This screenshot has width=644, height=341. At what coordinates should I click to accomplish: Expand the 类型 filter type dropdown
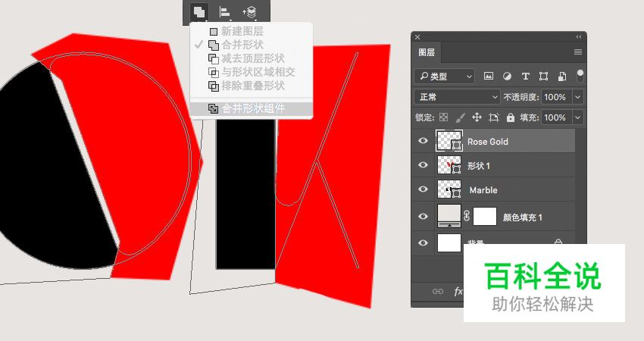(445, 76)
